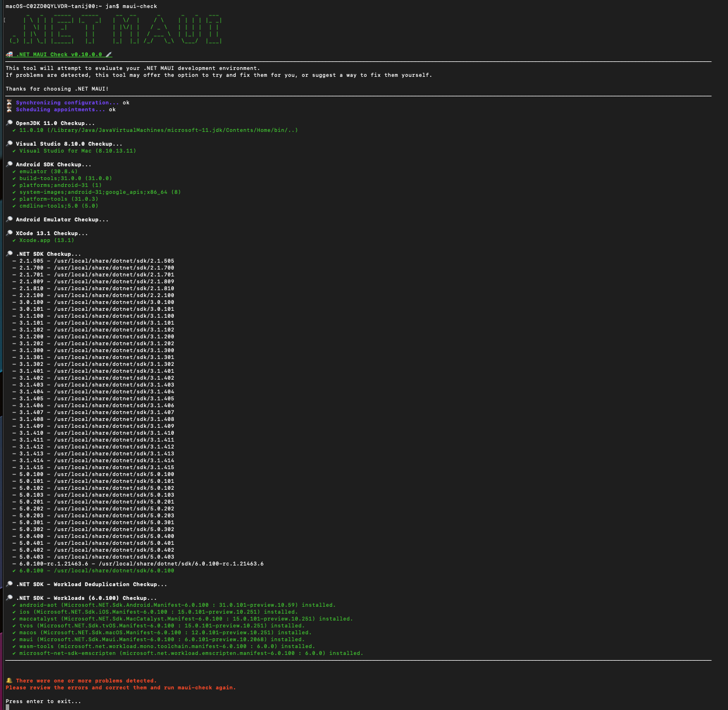Viewport: 728px width, 710px height.
Task: Click the tvos workload installed line
Action: (x=162, y=626)
